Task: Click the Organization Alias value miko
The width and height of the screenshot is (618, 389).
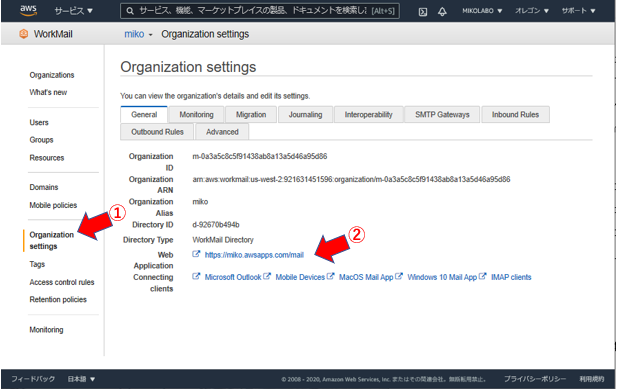Action: pyautogui.click(x=200, y=202)
